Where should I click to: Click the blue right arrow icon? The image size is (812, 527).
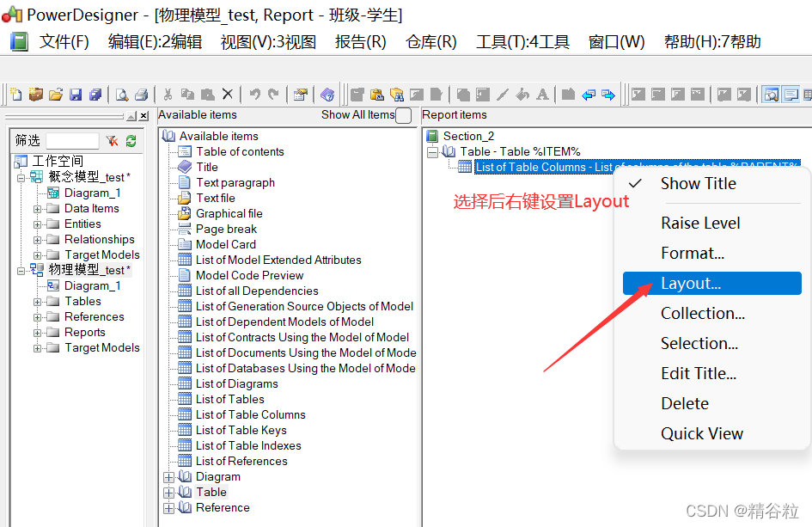point(608,95)
